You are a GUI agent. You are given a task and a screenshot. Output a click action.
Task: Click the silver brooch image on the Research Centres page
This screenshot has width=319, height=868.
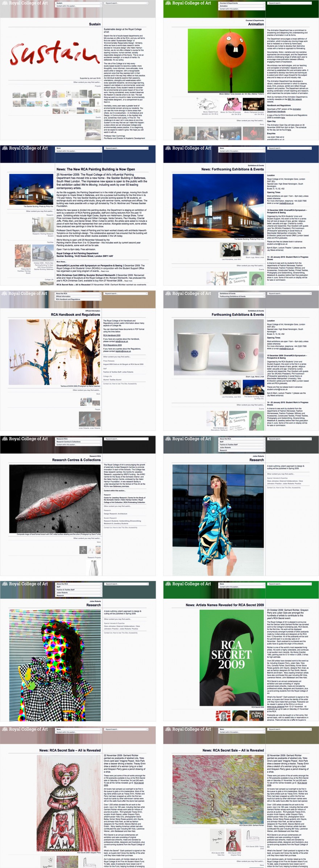[55, 498]
